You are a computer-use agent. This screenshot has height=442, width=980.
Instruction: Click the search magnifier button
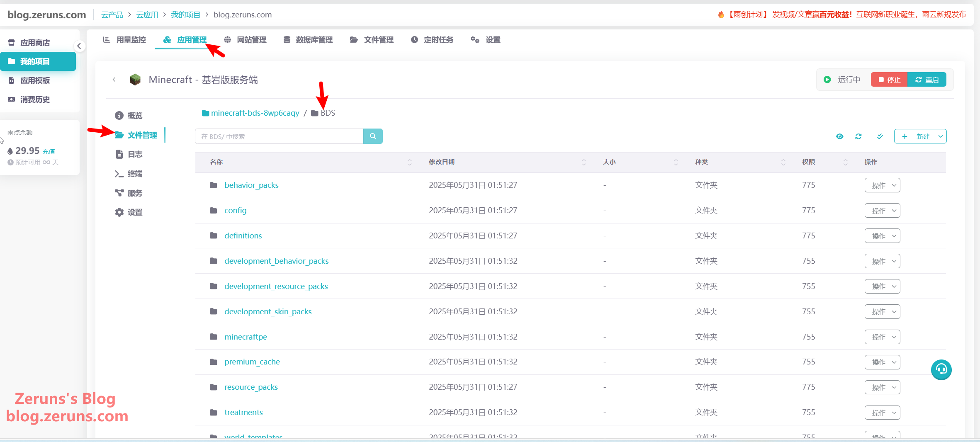point(372,136)
